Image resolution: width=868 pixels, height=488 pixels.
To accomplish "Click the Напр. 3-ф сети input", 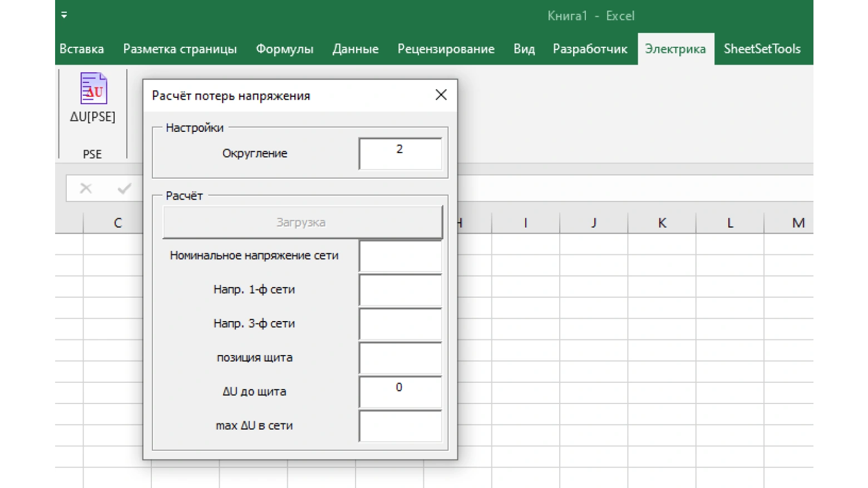I will pos(401,324).
